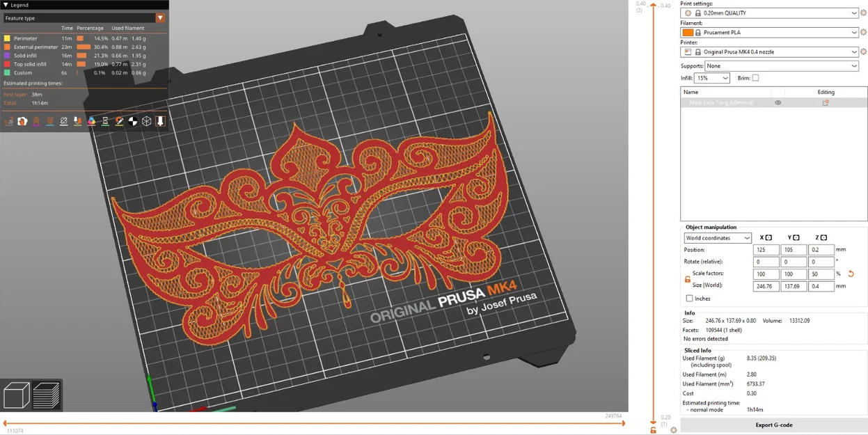The height and width of the screenshot is (435, 868).
Task: Enable the Brim checkbox
Action: pos(755,78)
